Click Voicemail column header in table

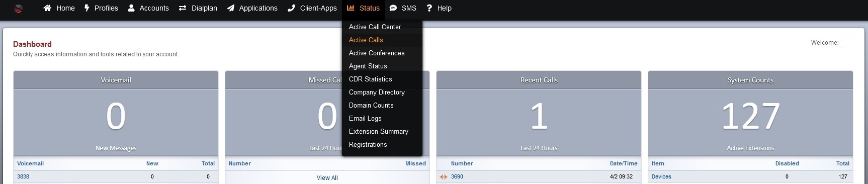coord(30,163)
